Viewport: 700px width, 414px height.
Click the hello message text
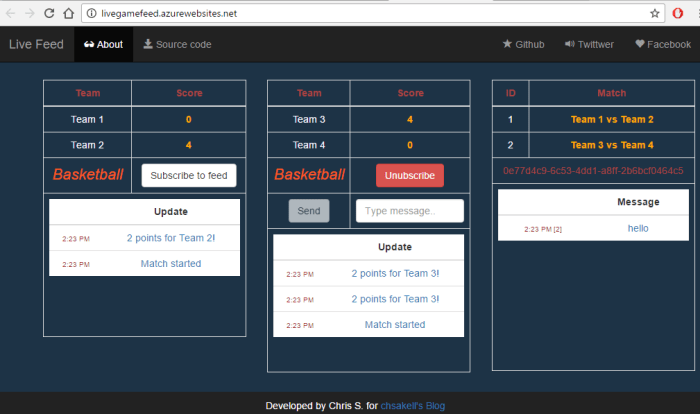tap(638, 228)
